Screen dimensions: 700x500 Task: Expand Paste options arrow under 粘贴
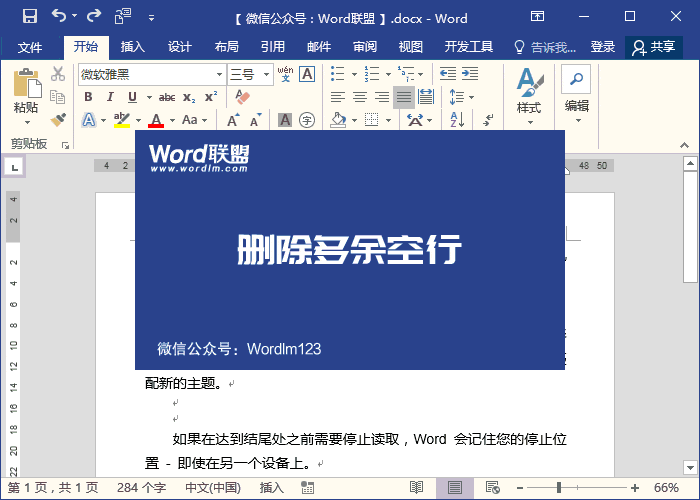click(27, 122)
